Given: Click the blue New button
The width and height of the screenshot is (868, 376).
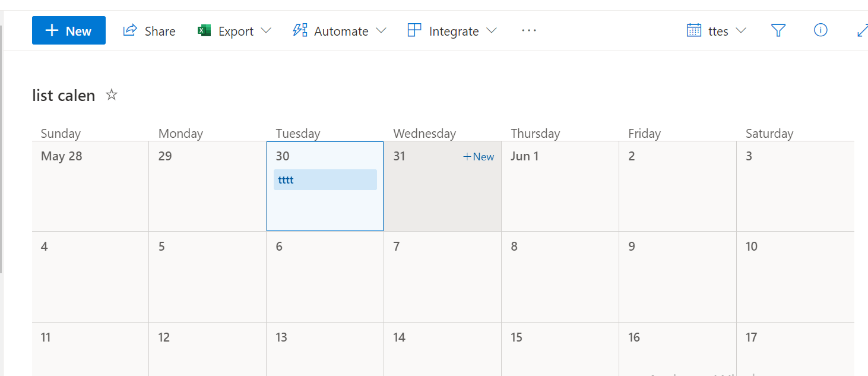Looking at the screenshot, I should (x=69, y=31).
